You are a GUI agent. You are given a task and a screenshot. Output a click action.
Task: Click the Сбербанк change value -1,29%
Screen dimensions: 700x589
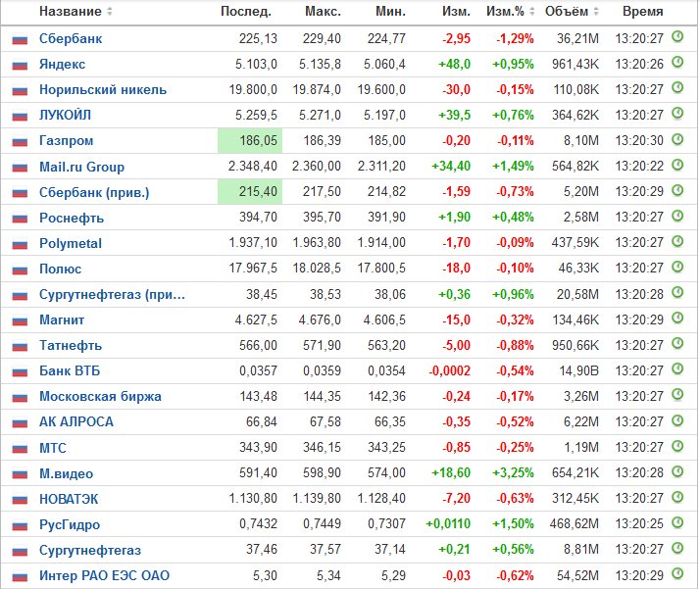point(515,39)
